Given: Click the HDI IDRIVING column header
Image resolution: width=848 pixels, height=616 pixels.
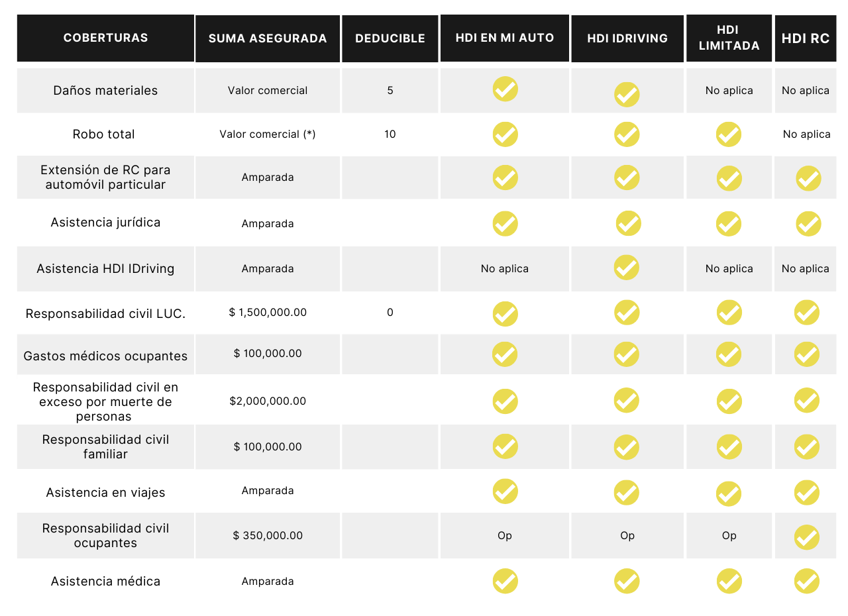Looking at the screenshot, I should click(x=627, y=38).
